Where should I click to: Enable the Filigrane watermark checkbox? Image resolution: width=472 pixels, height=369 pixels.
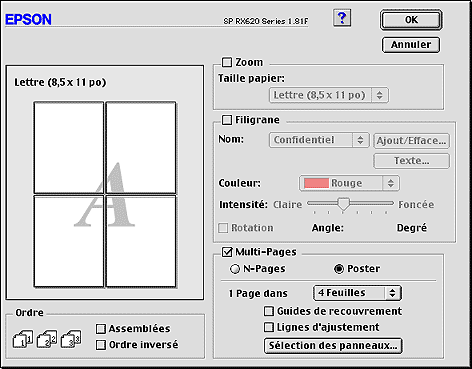pos(227,120)
